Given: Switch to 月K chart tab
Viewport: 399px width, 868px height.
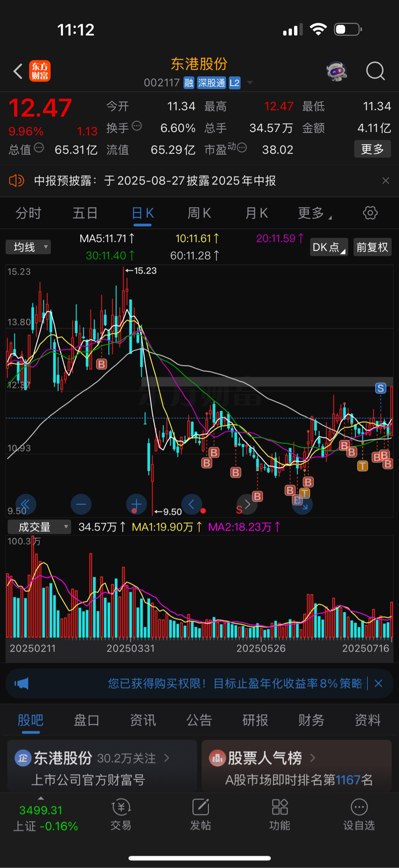Looking at the screenshot, I should click(x=256, y=213).
